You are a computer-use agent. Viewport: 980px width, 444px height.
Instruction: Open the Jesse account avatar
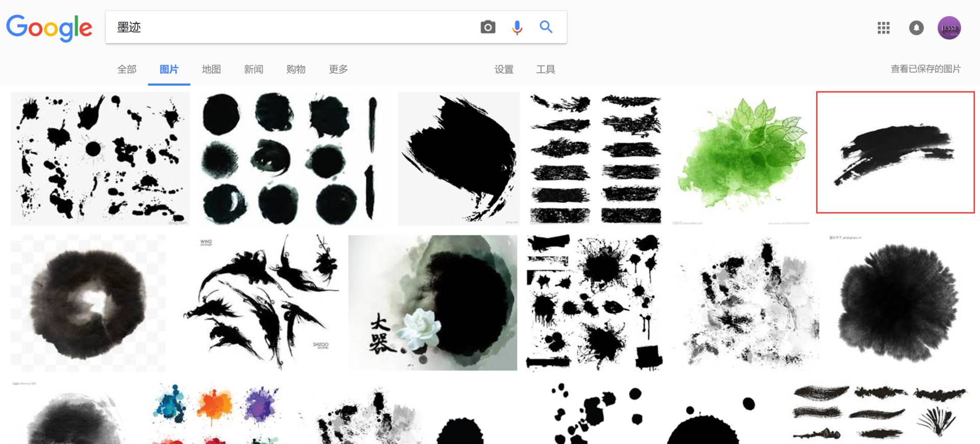949,28
